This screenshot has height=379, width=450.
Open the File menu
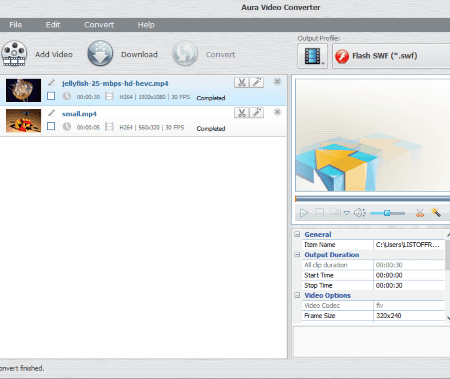pyautogui.click(x=16, y=25)
